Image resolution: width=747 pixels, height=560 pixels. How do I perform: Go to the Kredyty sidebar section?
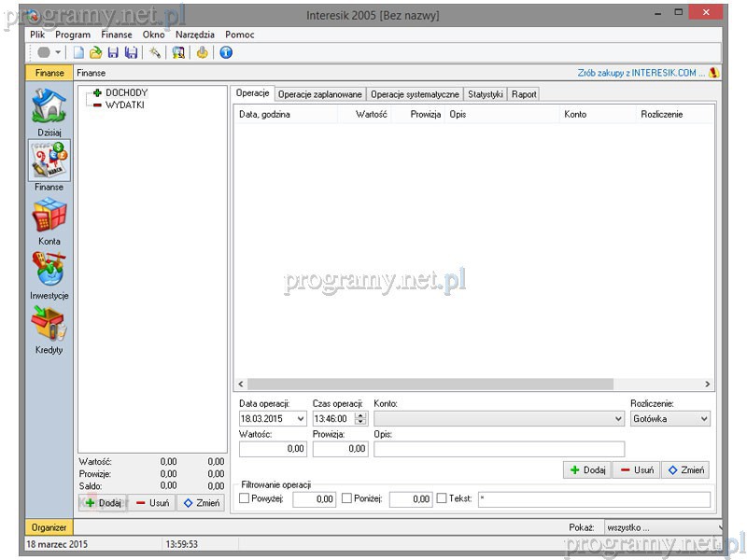coord(49,324)
